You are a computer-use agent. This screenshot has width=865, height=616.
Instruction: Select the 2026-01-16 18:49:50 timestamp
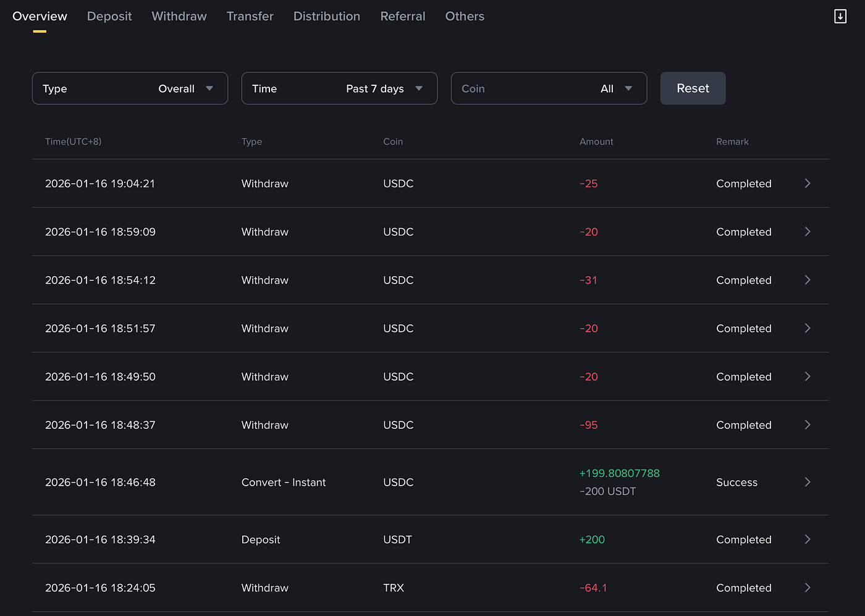(x=100, y=376)
